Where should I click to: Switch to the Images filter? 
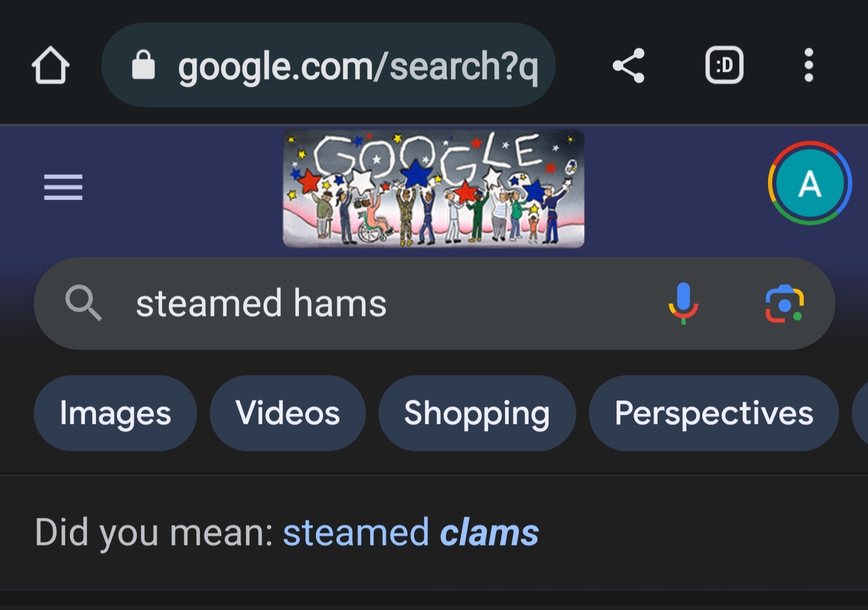[115, 413]
